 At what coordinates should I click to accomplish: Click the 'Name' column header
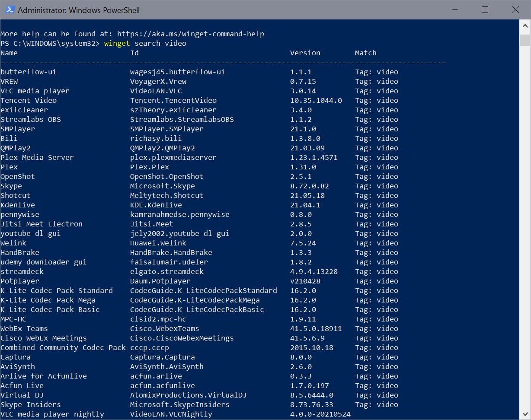9,53
